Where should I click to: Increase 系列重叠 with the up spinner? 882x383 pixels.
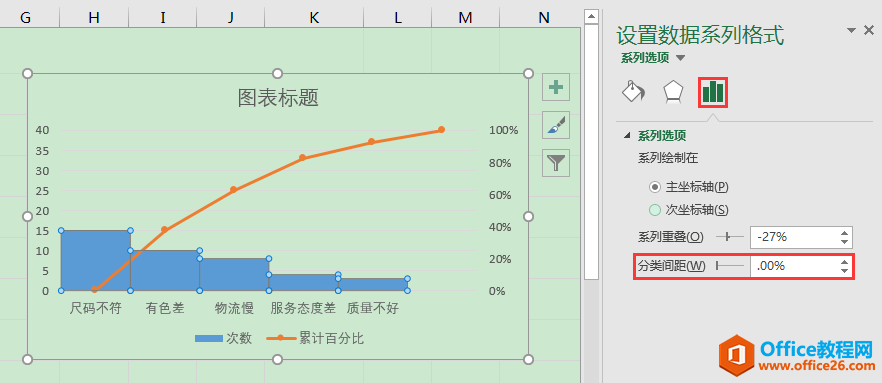844,233
